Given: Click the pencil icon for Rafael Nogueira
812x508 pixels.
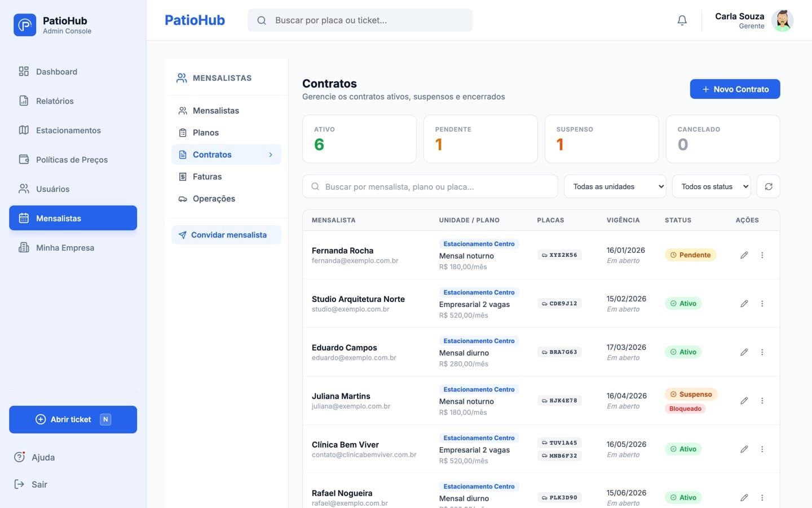Looking at the screenshot, I should pos(744,498).
